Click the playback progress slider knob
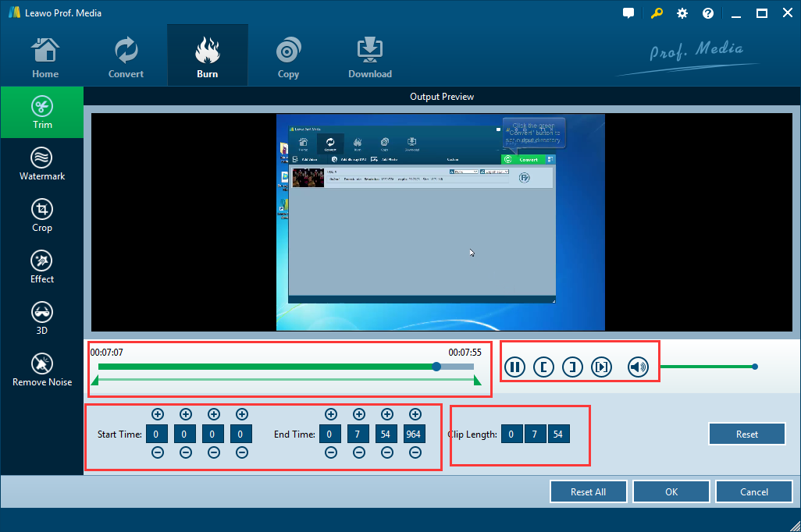This screenshot has height=532, width=801. [436, 367]
